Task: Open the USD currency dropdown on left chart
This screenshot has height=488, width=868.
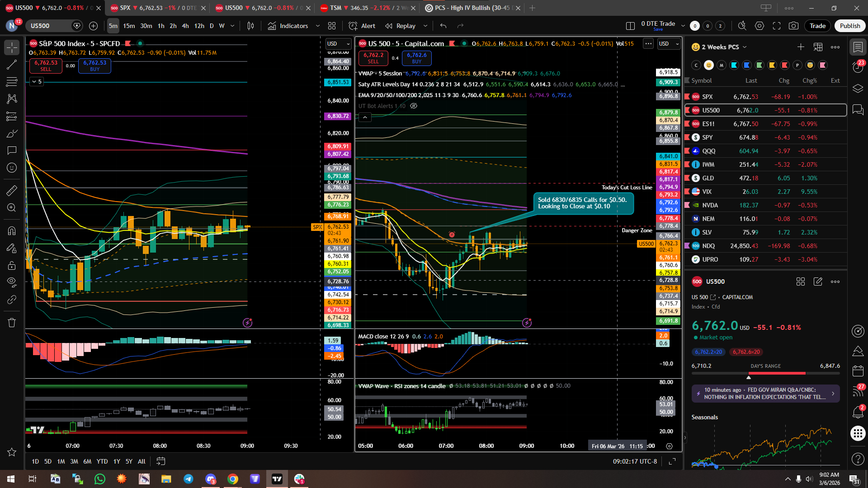Action: [x=338, y=44]
